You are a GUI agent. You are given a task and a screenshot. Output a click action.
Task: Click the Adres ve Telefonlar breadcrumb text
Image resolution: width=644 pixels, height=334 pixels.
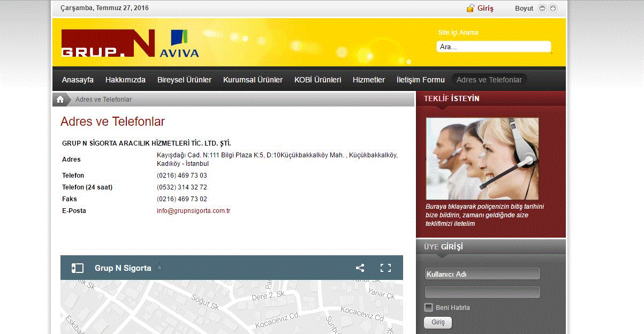(103, 100)
